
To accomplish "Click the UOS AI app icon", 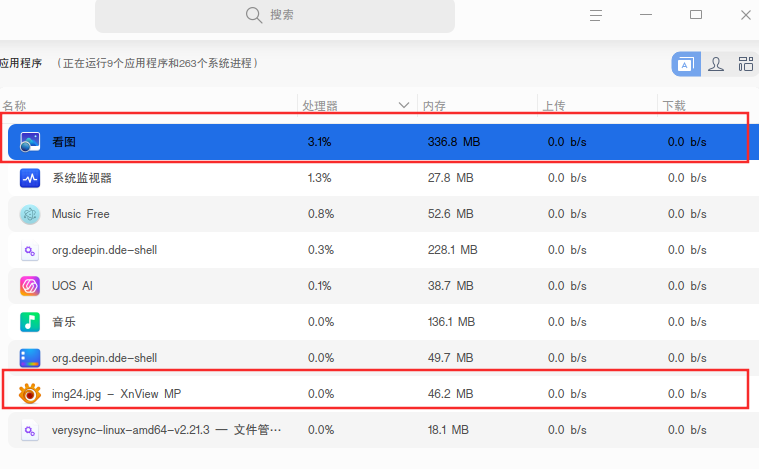I will pyautogui.click(x=30, y=286).
